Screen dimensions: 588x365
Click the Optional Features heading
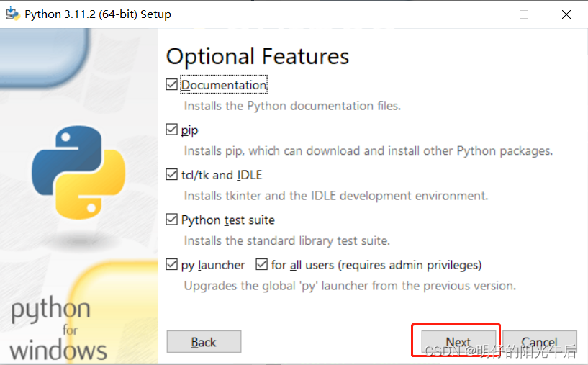tap(257, 56)
